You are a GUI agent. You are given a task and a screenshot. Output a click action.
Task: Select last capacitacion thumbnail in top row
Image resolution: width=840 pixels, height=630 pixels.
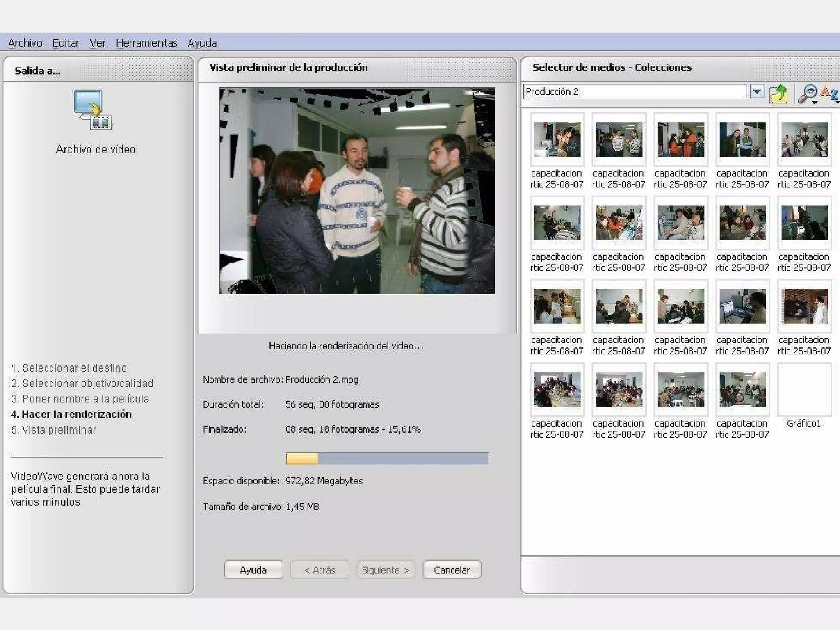(x=804, y=140)
